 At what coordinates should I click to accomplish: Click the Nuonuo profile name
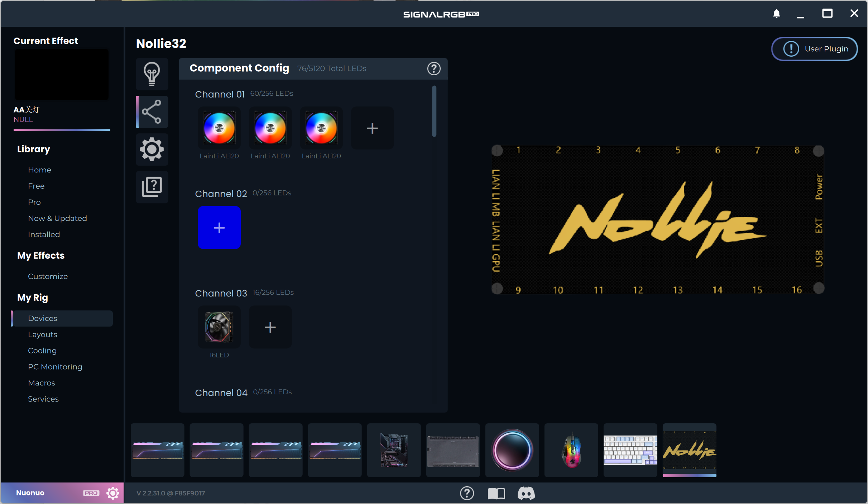(x=30, y=493)
